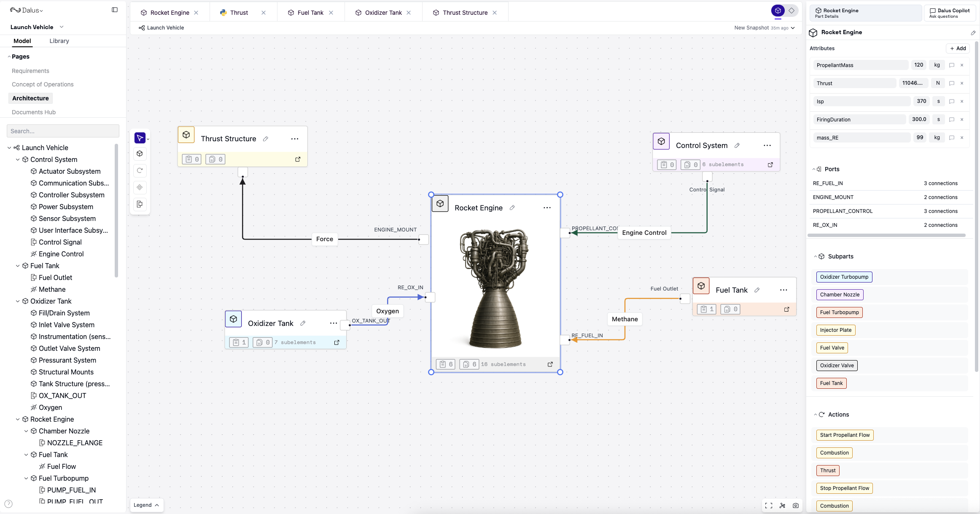Click the camera screenshot icon

[x=795, y=505]
